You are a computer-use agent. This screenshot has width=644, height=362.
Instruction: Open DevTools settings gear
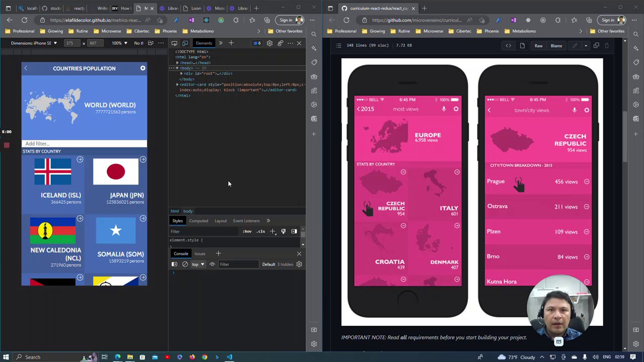pyautogui.click(x=270, y=43)
